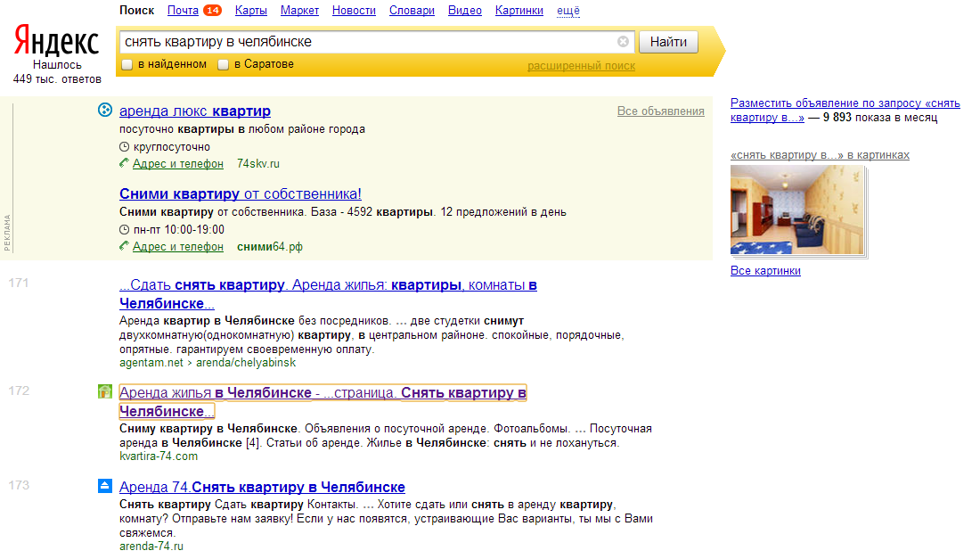Open '«снять квартиру в…» в картинках' link
Image resolution: width=980 pixels, height=559 pixels.
click(x=820, y=155)
